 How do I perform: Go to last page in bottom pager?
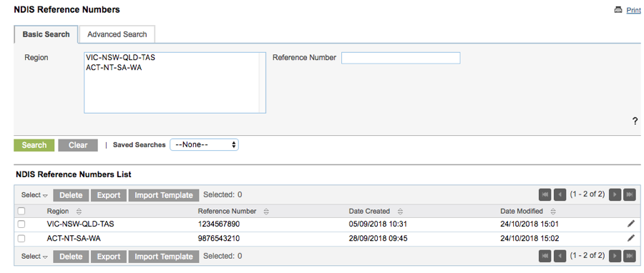pyautogui.click(x=630, y=256)
